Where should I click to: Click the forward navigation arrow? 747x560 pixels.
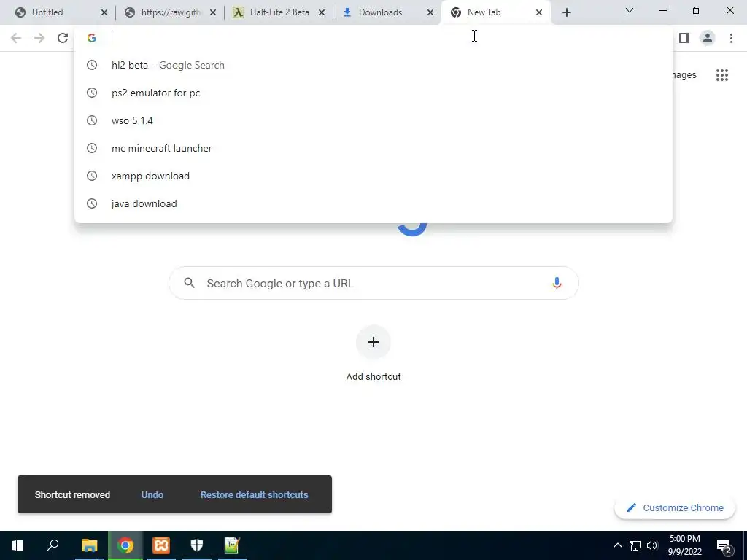point(39,38)
